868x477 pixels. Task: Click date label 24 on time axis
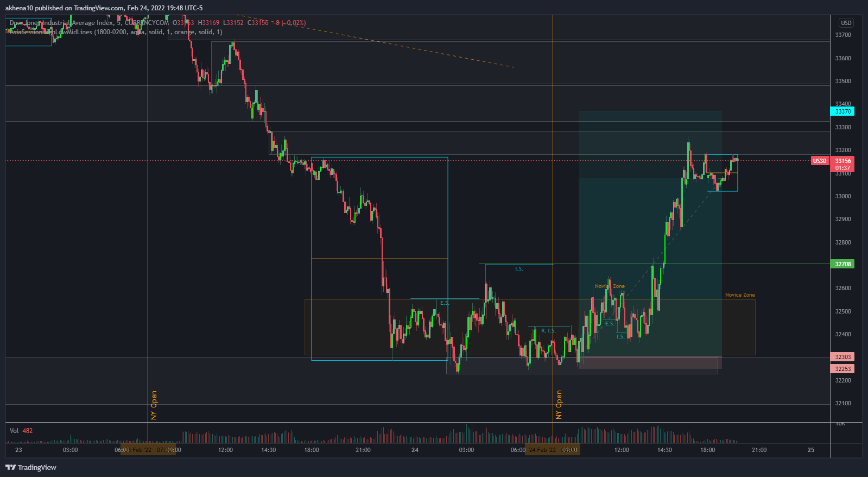pos(415,450)
